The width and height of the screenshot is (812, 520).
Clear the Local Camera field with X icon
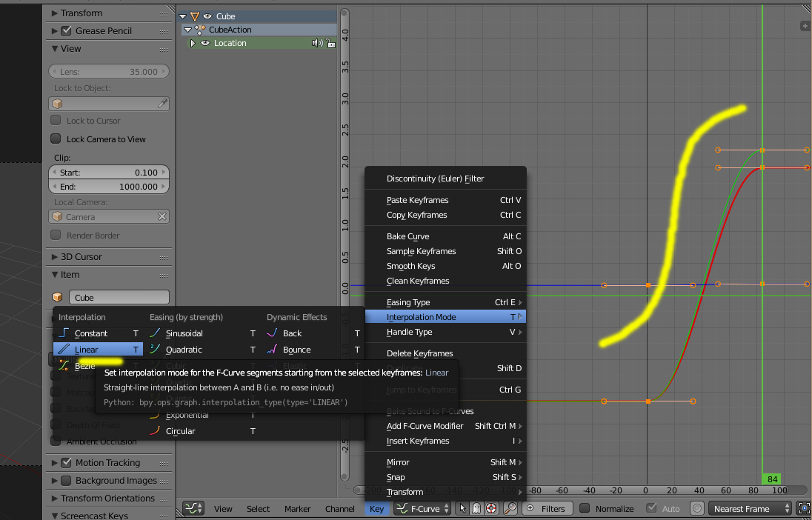click(x=162, y=216)
